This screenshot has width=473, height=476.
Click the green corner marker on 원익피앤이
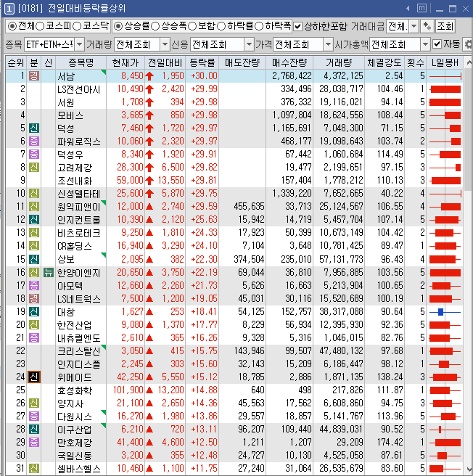[104, 202]
